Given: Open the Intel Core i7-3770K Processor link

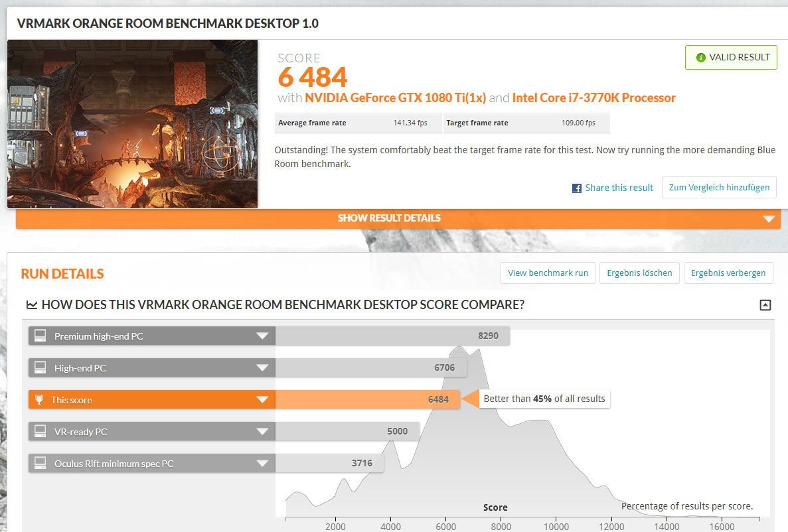Looking at the screenshot, I should tap(594, 98).
